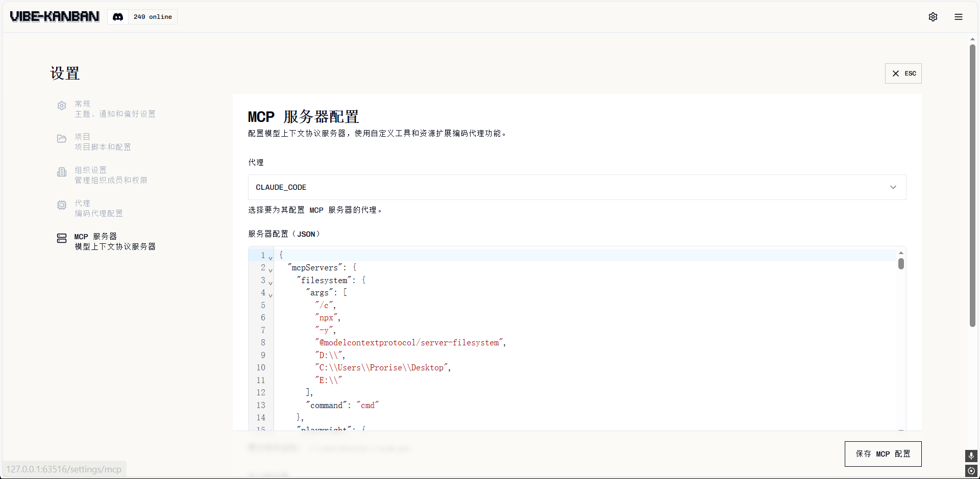This screenshot has width=980, height=479.
Task: Open the CLAUDE_CODE agent dropdown
Action: [x=577, y=187]
